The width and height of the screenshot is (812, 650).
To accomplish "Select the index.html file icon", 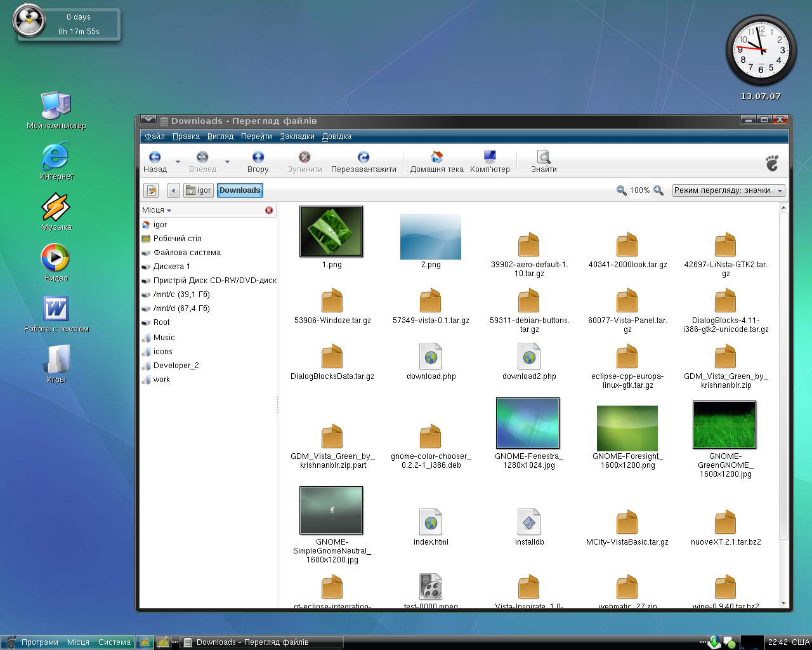I will click(431, 522).
